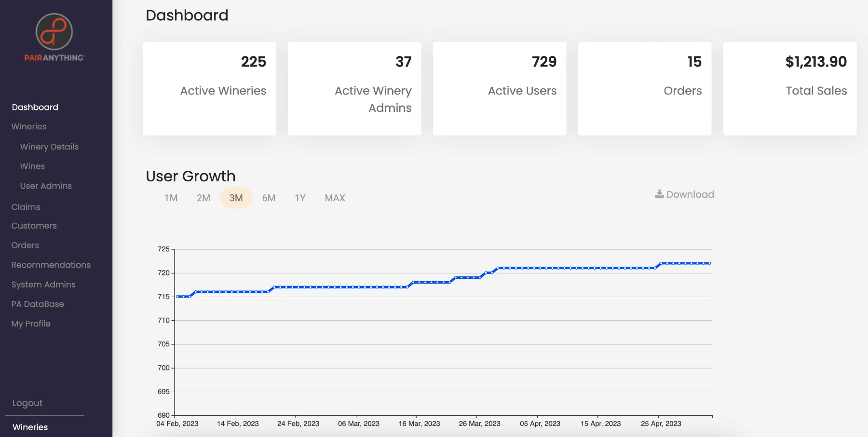Click the Orders stat card

pos(645,89)
